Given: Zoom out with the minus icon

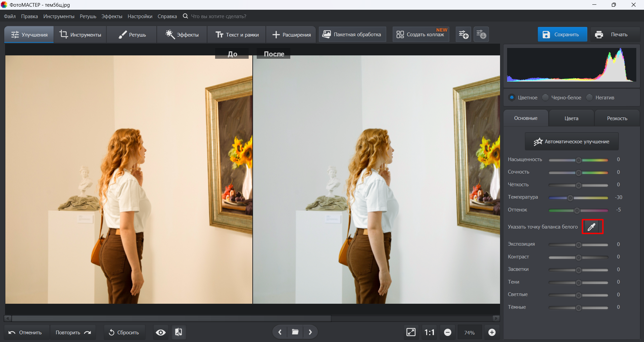Looking at the screenshot, I should click(447, 332).
